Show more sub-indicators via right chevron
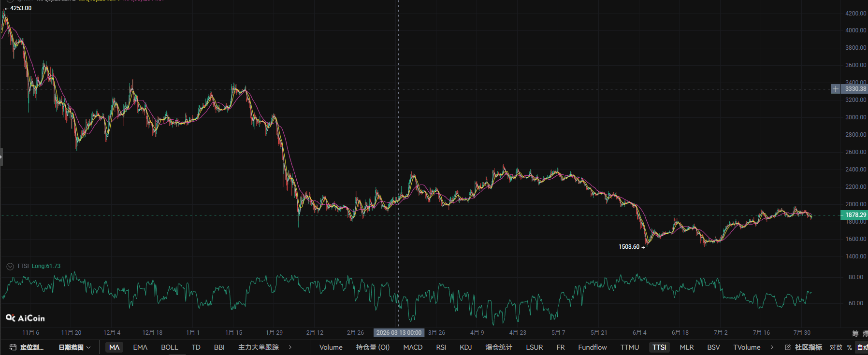The height and width of the screenshot is (355, 868). 772,347
